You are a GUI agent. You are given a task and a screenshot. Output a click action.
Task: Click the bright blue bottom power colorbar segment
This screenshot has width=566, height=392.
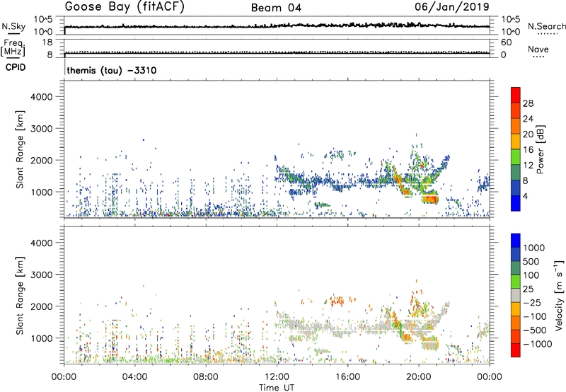click(x=516, y=203)
